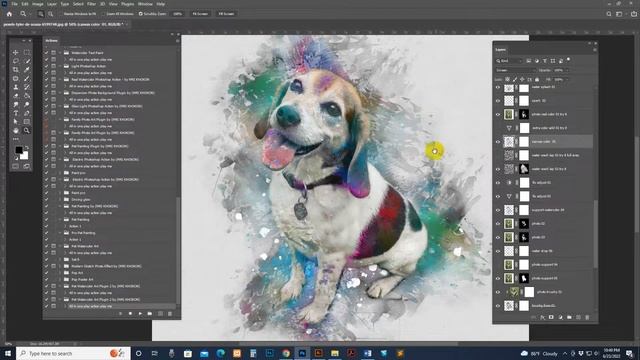The image size is (640, 360).
Task: Select the Lasso tool
Action: 16,61
